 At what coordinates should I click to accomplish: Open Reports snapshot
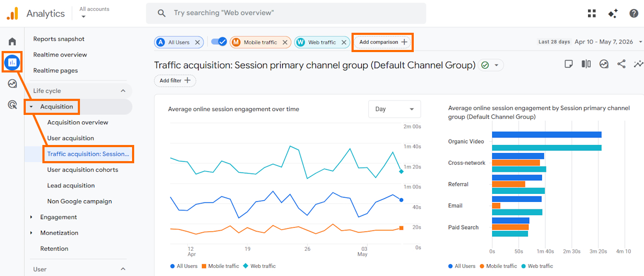tap(58, 39)
